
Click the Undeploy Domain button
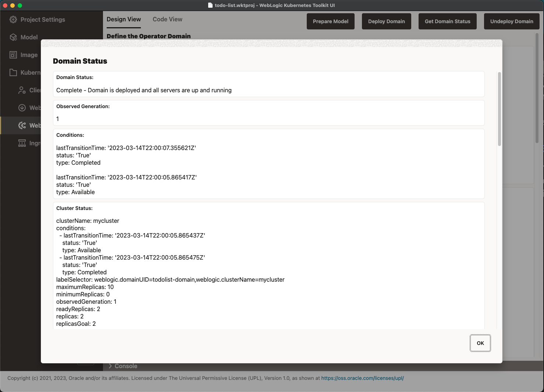(x=512, y=21)
